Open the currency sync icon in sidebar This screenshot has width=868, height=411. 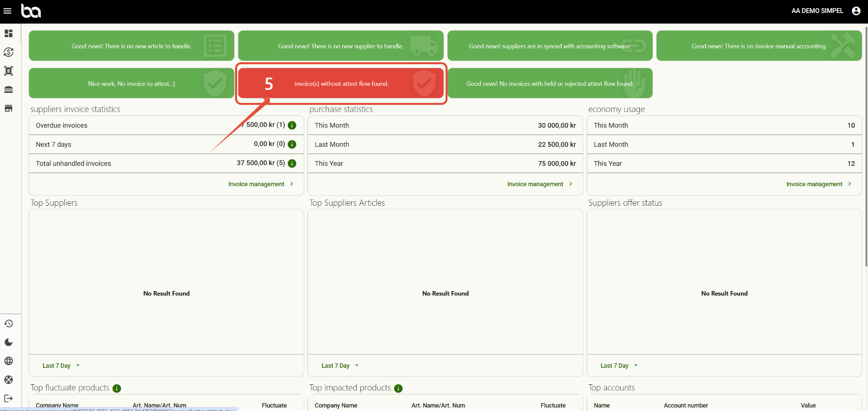click(9, 52)
